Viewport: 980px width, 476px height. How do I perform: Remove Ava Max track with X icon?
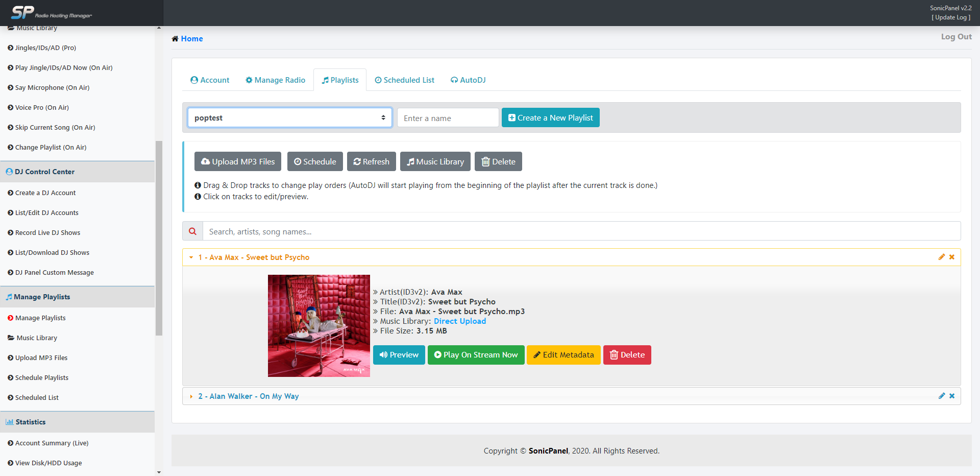click(952, 257)
